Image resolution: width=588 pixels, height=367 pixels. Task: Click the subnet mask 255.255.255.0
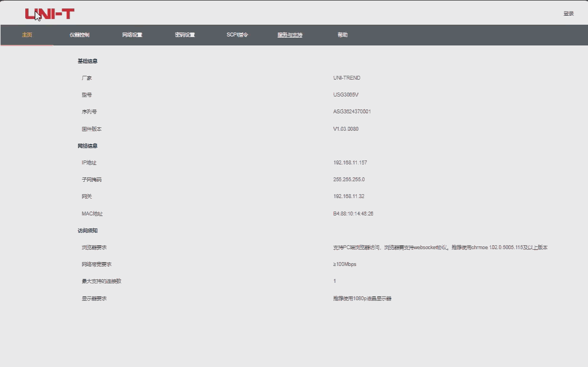(348, 180)
